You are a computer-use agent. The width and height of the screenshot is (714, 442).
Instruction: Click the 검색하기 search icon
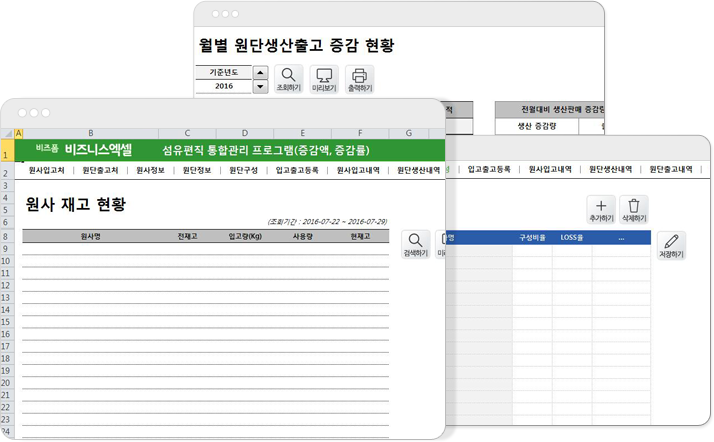[416, 244]
